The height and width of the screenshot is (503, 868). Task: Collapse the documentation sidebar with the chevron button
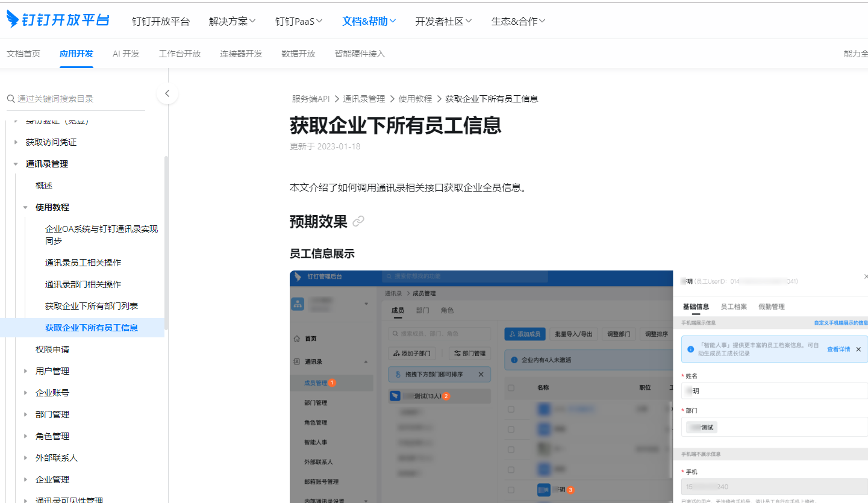(x=167, y=93)
